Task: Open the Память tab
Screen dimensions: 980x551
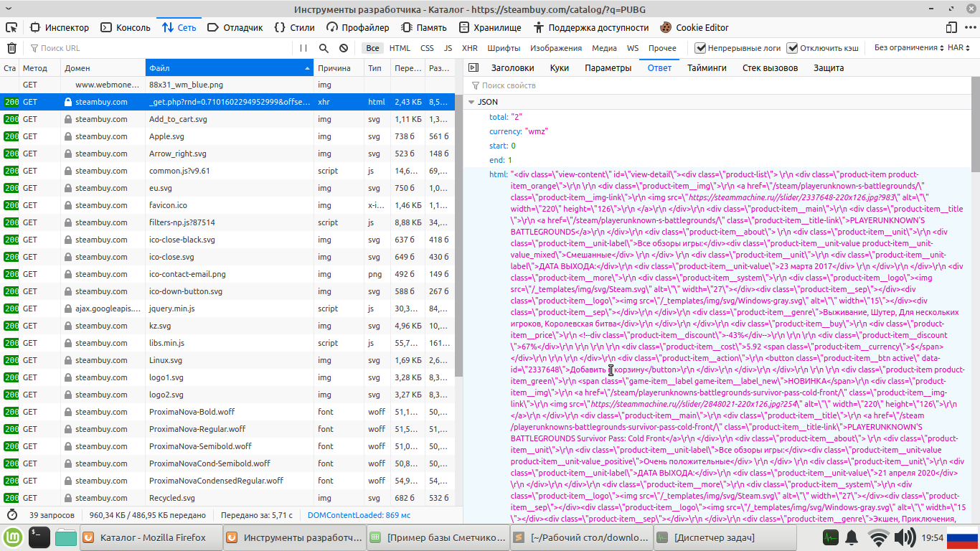Action: click(x=424, y=27)
